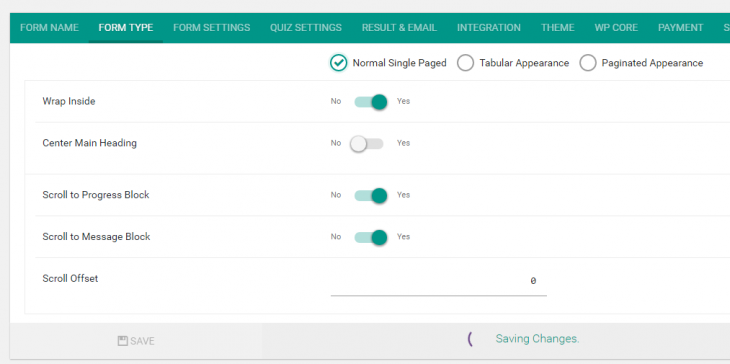730x364 pixels.
Task: Turn off the Wrap Inside toggle
Action: click(x=371, y=101)
